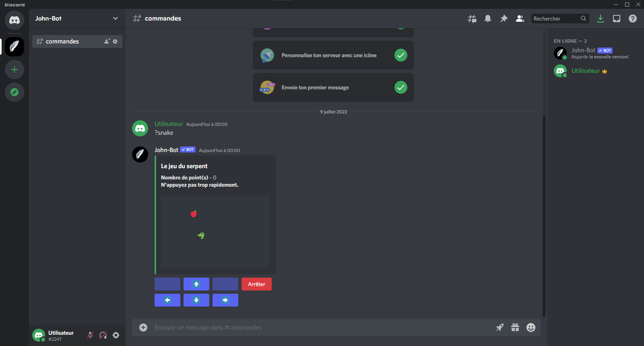Screen dimensions: 644x346
Task: Open emoji picker
Action: (531, 327)
